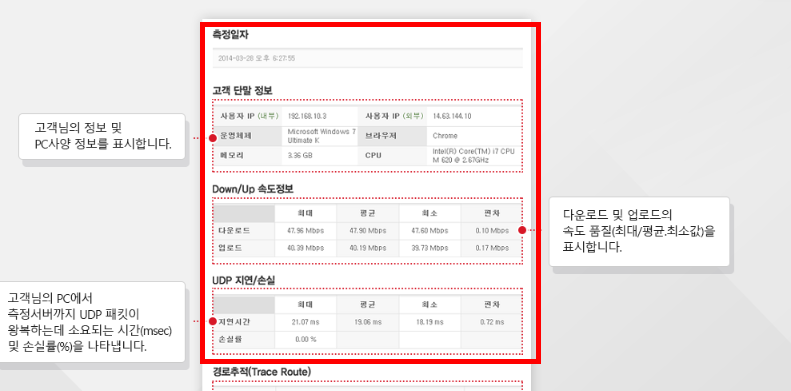791x391 pixels.
Task: Select the Intel(R) Core(TM) i7 CPU value
Action: click(474, 155)
